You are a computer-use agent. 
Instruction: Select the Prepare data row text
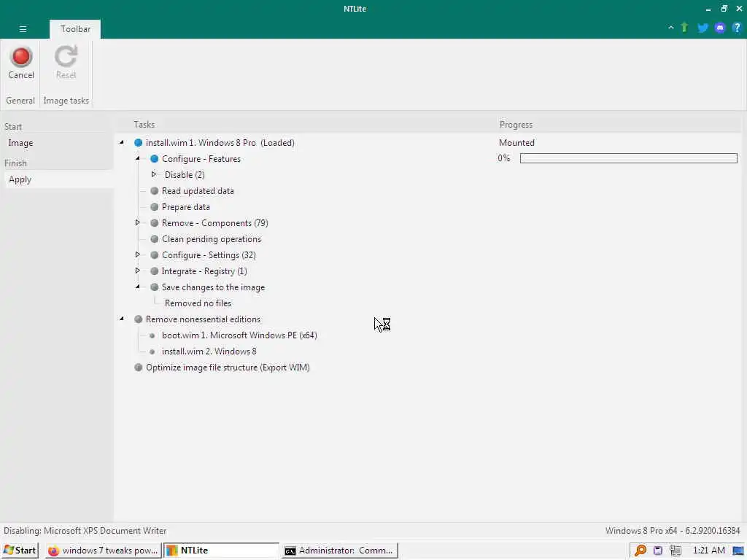186,207
